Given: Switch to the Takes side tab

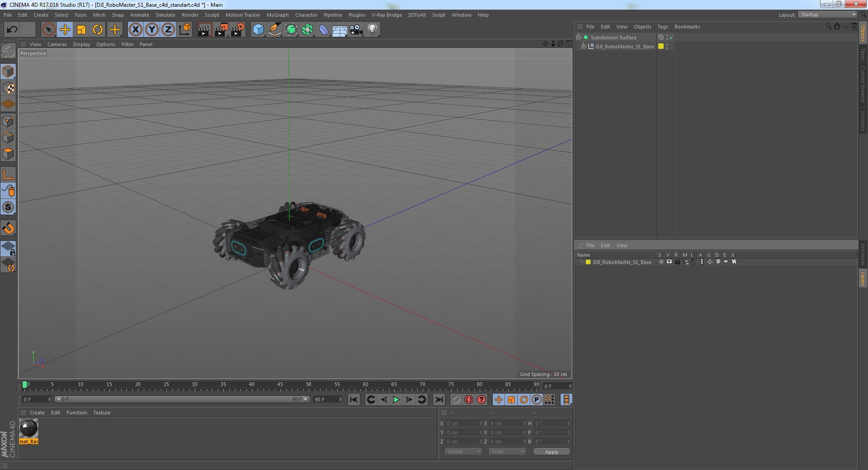Looking at the screenshot, I should click(x=863, y=54).
